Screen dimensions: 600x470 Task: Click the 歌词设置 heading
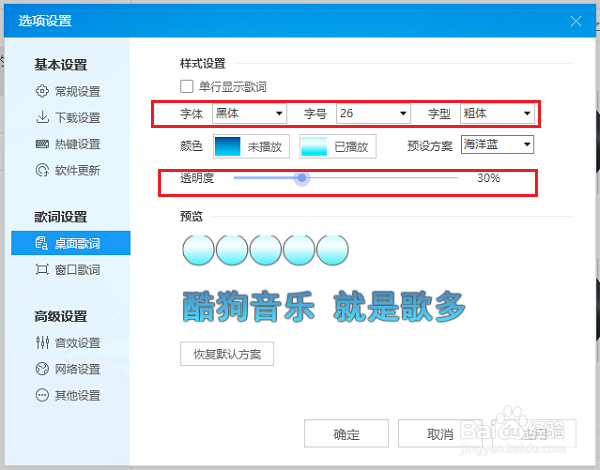coord(61,217)
